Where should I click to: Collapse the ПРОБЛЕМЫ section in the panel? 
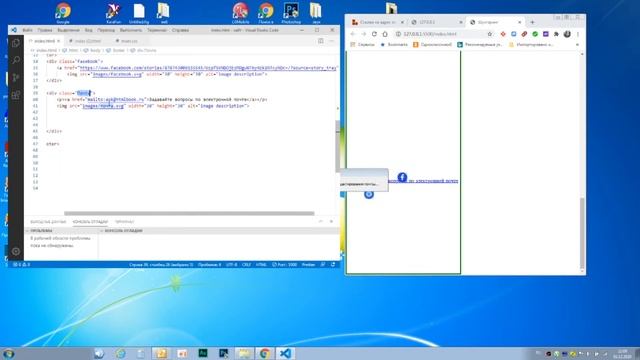41,231
